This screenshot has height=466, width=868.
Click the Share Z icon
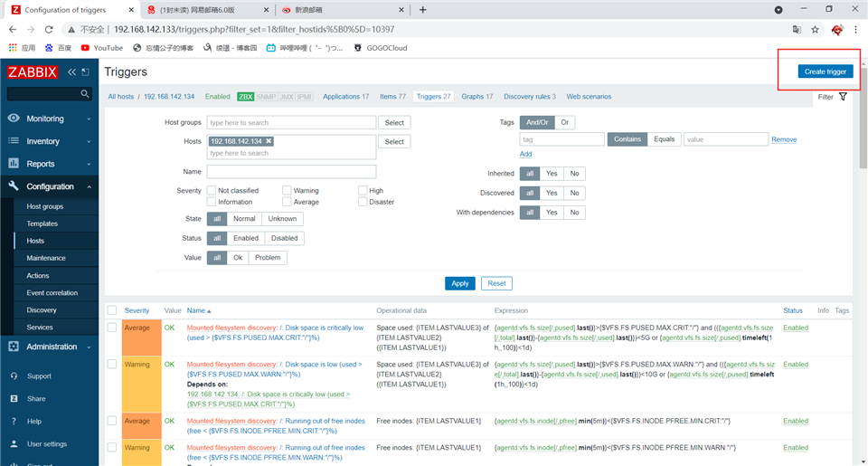coord(14,398)
